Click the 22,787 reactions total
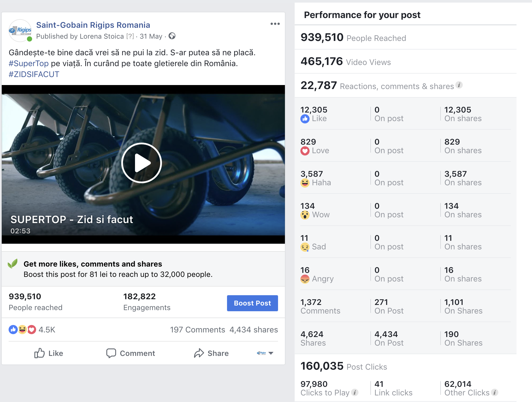 (319, 85)
